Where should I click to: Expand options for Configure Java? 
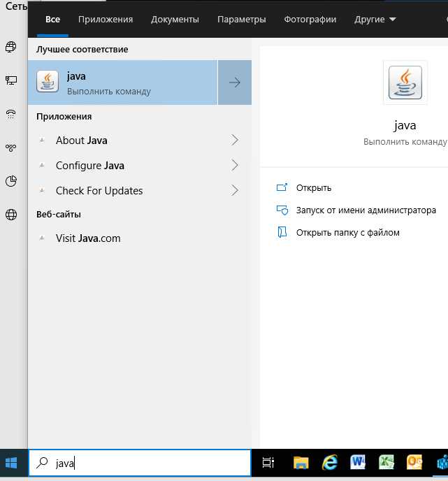(x=235, y=166)
